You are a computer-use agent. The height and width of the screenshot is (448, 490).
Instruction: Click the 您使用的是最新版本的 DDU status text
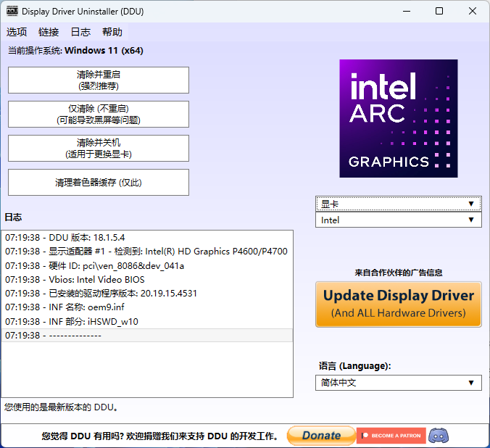tap(61, 407)
